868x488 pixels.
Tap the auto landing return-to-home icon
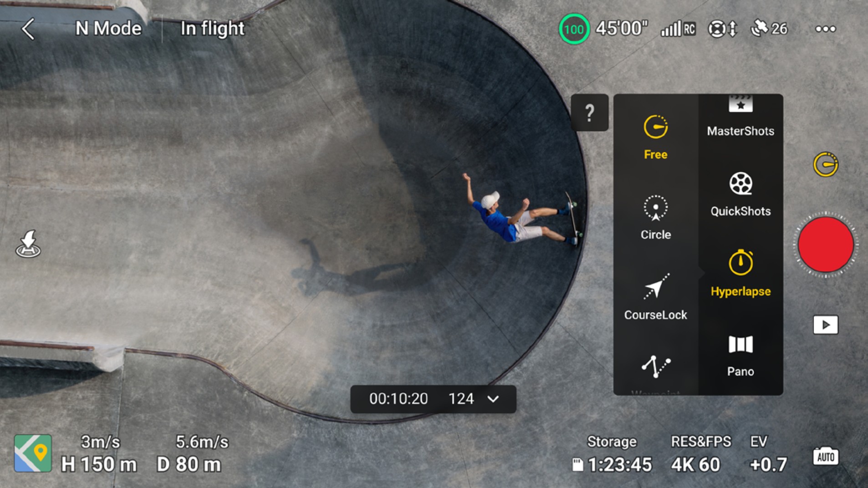pos(28,244)
